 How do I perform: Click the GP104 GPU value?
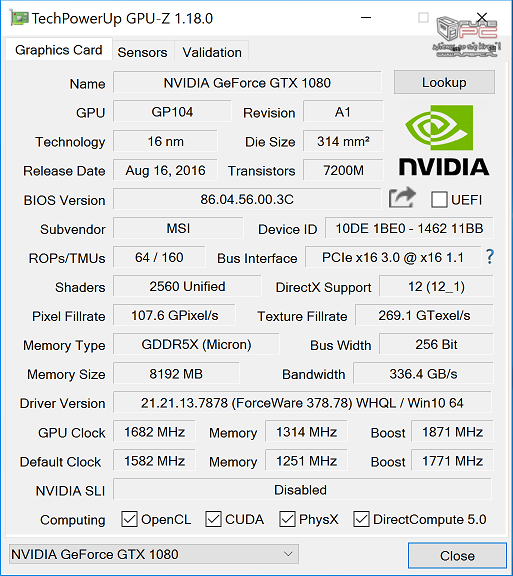(172, 112)
